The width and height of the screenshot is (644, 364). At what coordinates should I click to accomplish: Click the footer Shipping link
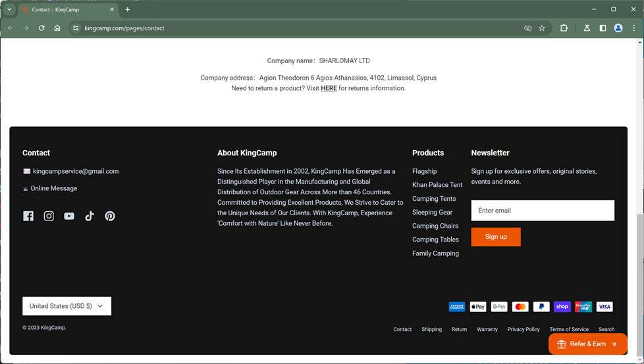click(x=432, y=329)
